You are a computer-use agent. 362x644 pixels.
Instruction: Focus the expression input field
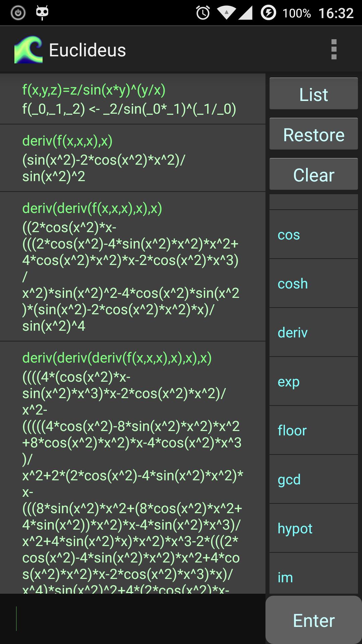[x=132, y=619]
